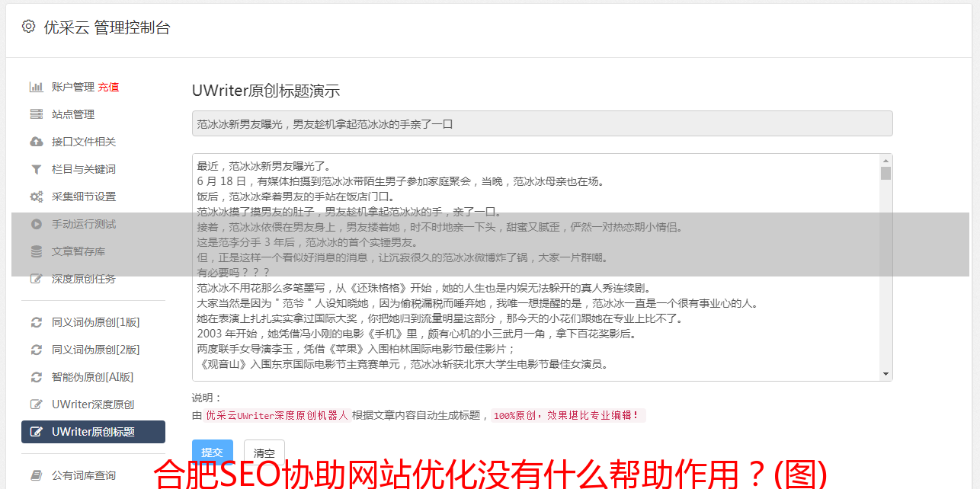Click the 提交 submit button
This screenshot has width=980, height=489.
[213, 452]
